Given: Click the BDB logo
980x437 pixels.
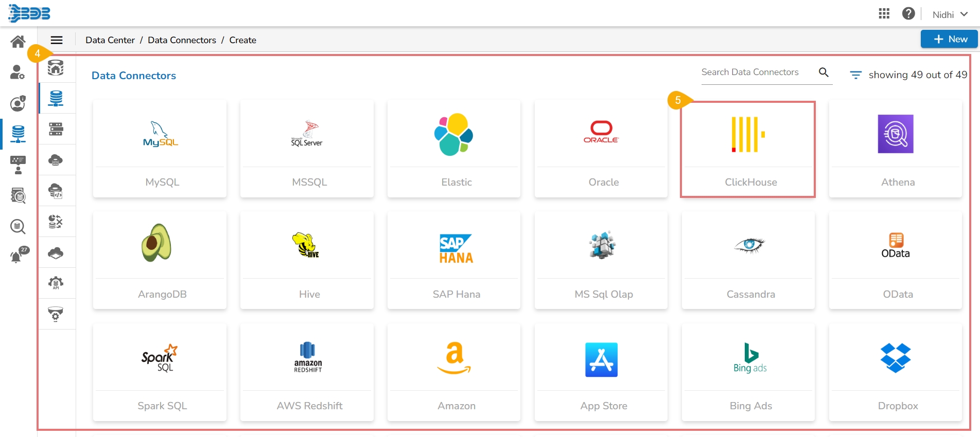Looking at the screenshot, I should tap(29, 13).
